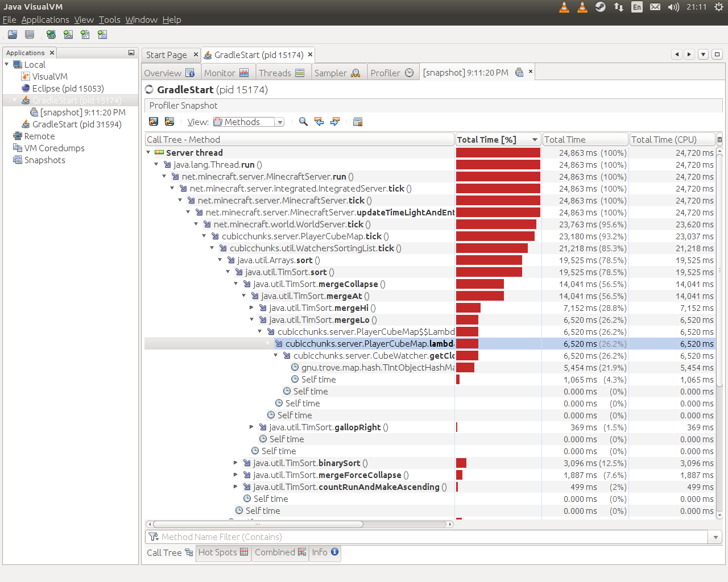This screenshot has width=728, height=582.
Task: Switch to Info view
Action: (325, 552)
